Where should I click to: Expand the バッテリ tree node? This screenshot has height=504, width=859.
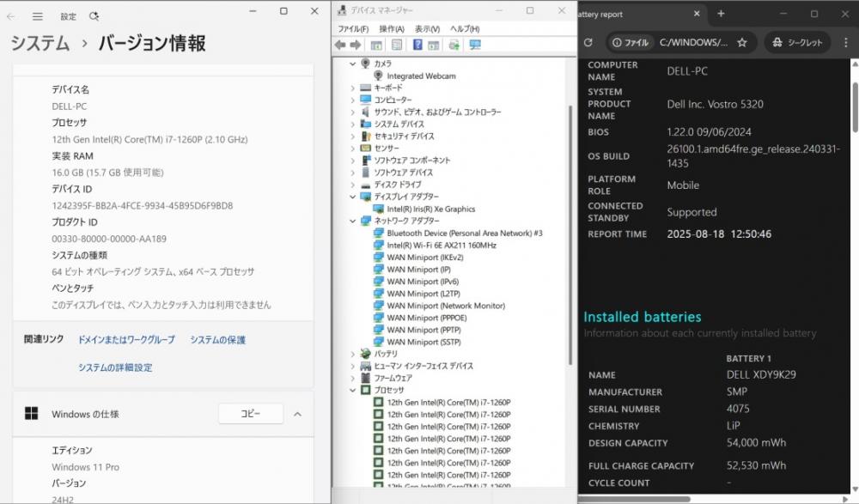(353, 354)
